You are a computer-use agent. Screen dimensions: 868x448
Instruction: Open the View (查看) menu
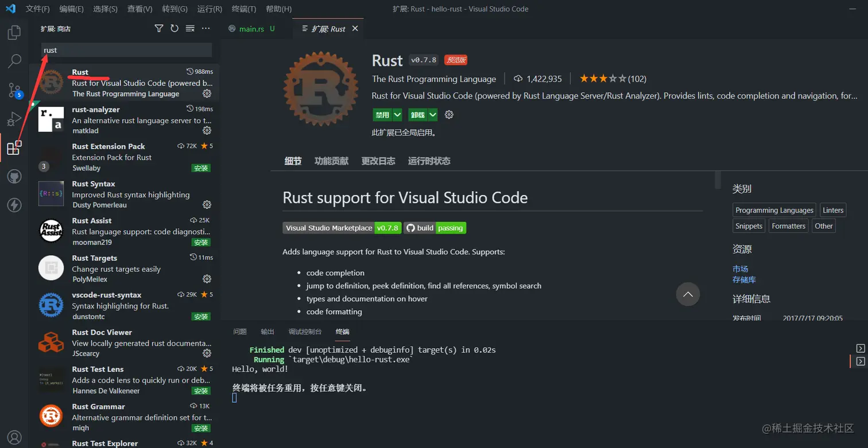point(139,9)
